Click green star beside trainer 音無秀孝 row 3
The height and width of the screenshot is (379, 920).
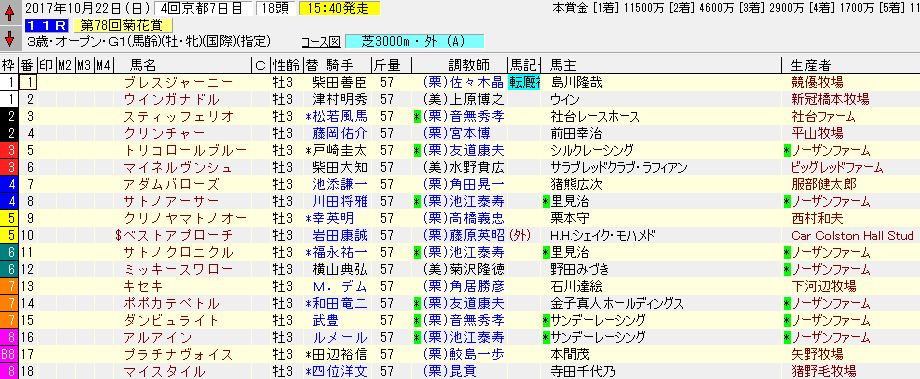click(x=417, y=117)
